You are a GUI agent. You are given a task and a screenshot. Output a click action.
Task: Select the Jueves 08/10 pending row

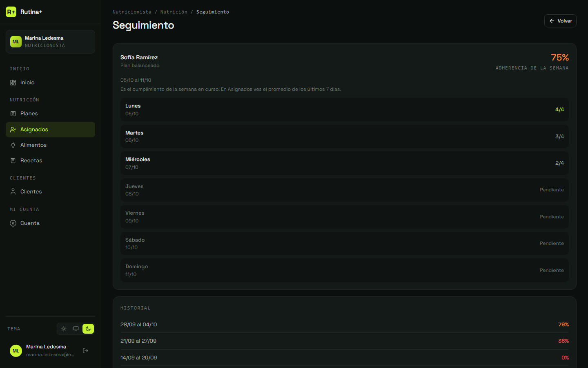click(x=345, y=190)
